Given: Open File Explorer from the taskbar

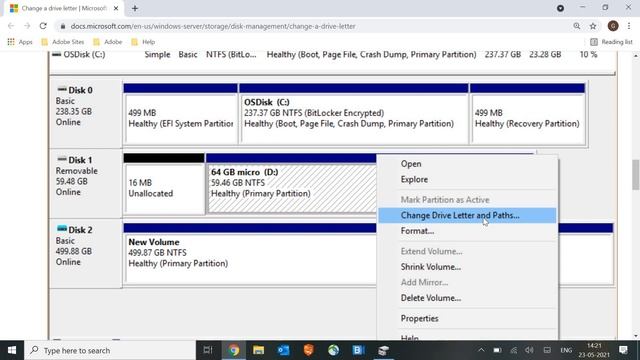Looking at the screenshot, I should pos(258,350).
